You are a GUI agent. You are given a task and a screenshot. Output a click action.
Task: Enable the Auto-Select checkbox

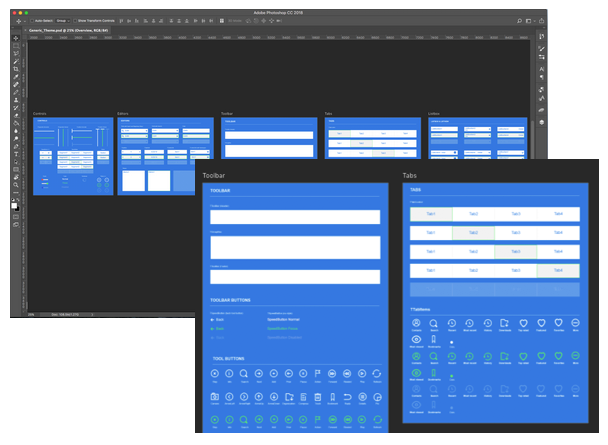[33, 19]
